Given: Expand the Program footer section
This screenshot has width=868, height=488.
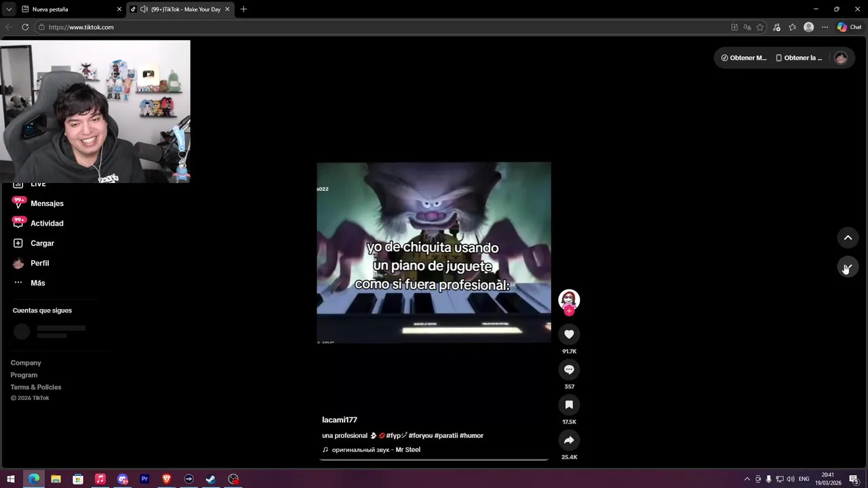Looking at the screenshot, I should 24,375.
